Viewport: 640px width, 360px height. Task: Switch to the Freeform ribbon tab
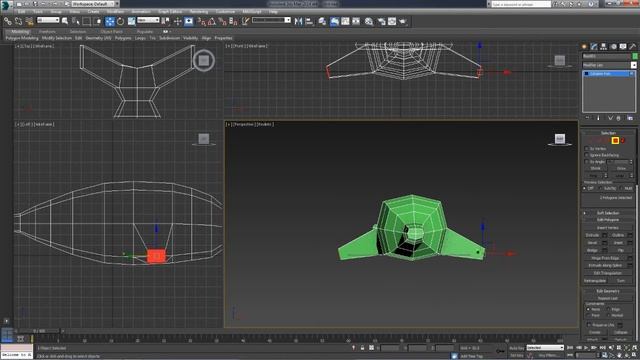[47, 31]
